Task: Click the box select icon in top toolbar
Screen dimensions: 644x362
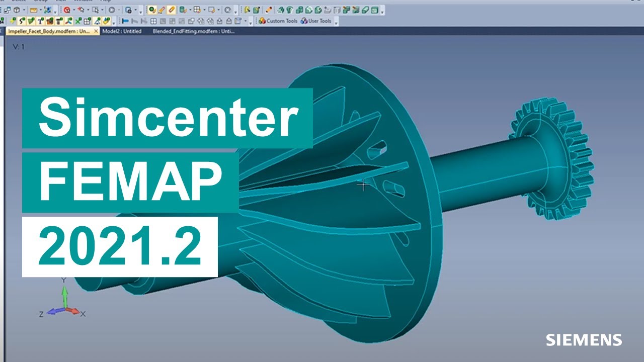Action: [x=95, y=10]
